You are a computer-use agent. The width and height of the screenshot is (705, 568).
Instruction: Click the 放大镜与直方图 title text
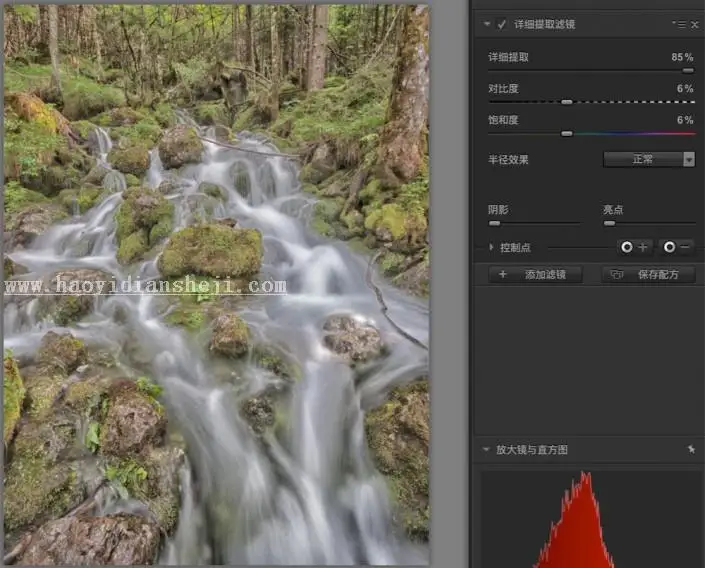[x=532, y=450]
